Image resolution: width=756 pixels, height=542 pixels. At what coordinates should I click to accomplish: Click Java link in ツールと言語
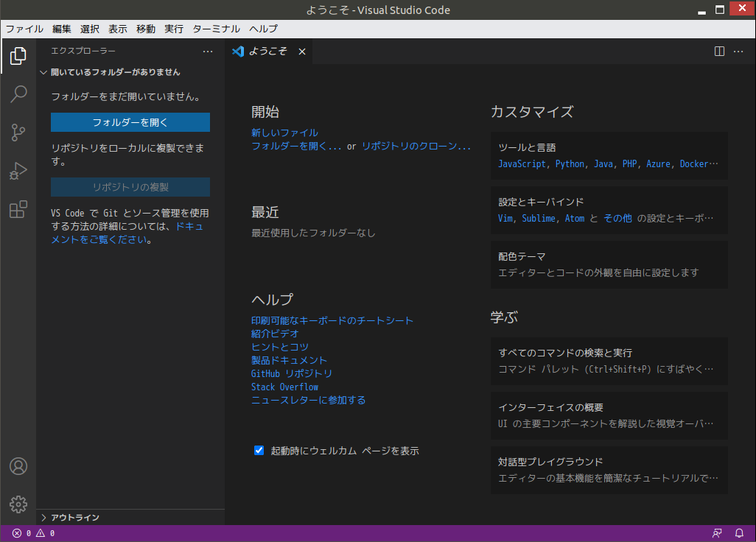[x=603, y=163]
